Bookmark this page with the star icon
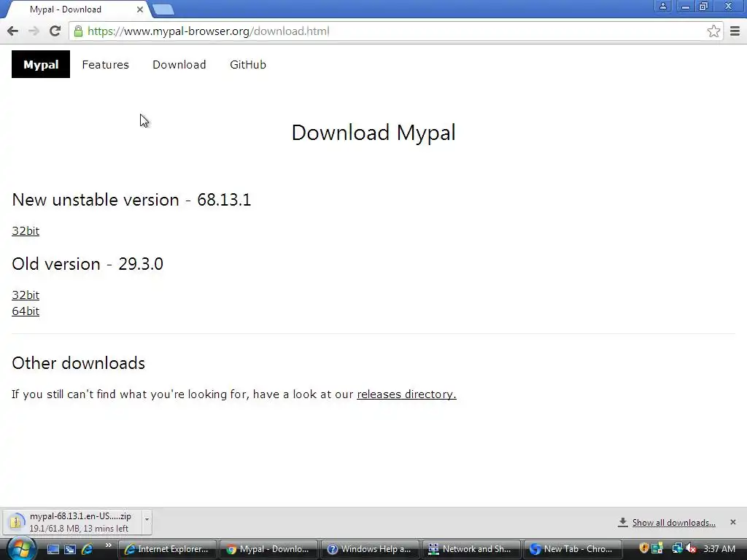Image resolution: width=747 pixels, height=560 pixels. tap(713, 31)
